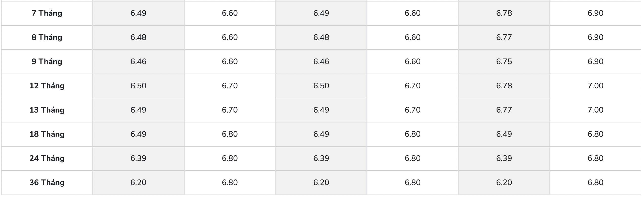
Task: Click the 6.50 value in first data column
Action: click(138, 86)
